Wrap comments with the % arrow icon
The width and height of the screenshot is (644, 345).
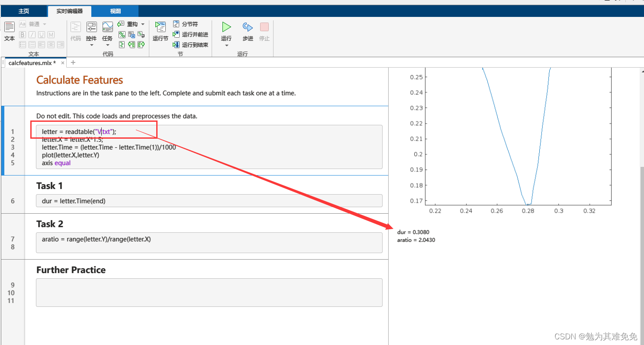[141, 35]
